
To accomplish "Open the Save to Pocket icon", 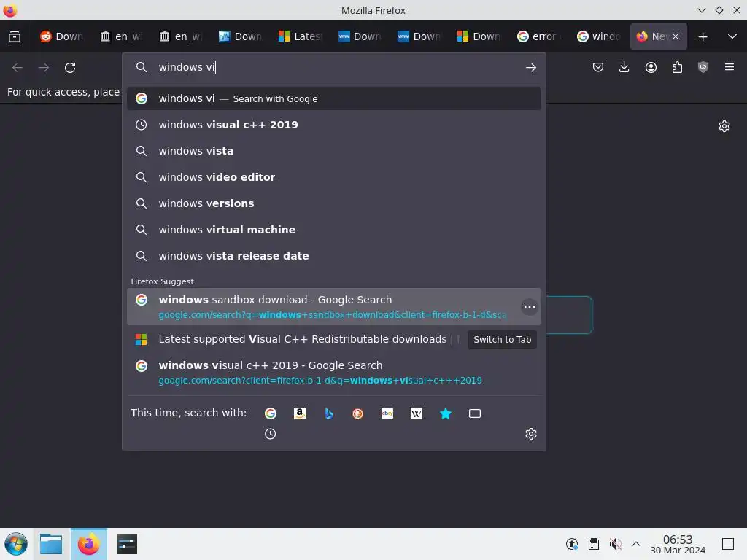I will coord(598,67).
